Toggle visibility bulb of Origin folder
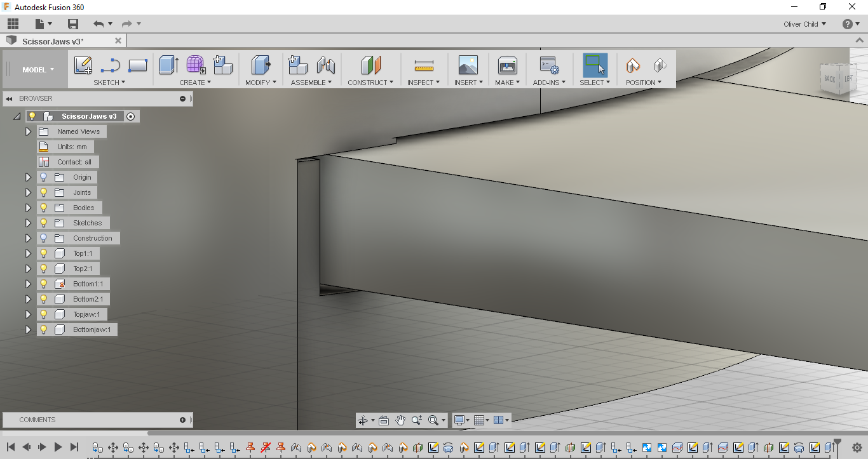This screenshot has width=868, height=459. point(44,177)
